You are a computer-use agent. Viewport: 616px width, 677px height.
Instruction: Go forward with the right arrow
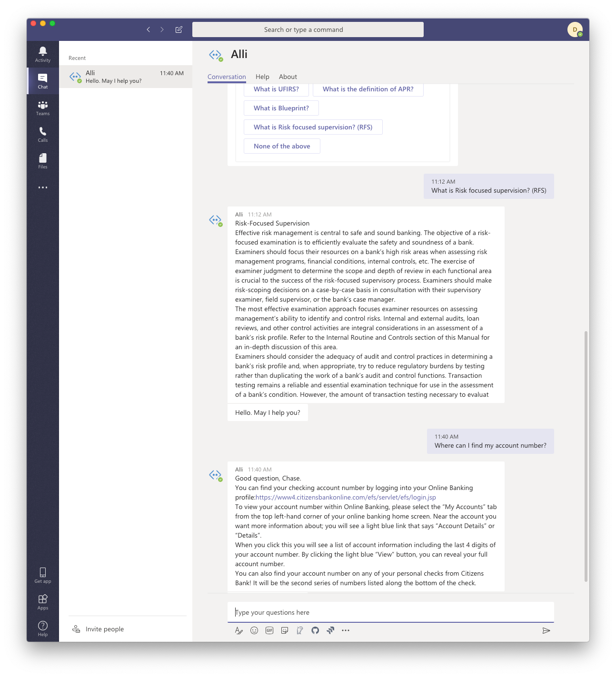coord(162,29)
